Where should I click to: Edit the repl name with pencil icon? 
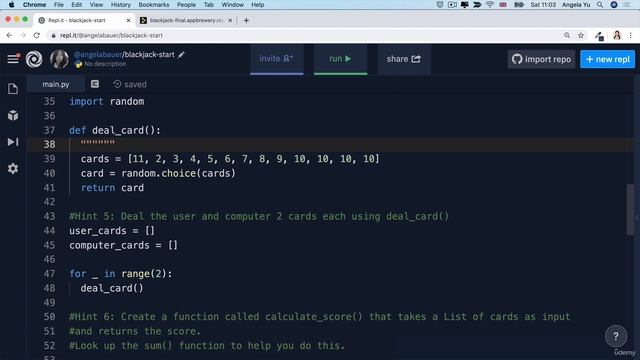pyautogui.click(x=181, y=54)
